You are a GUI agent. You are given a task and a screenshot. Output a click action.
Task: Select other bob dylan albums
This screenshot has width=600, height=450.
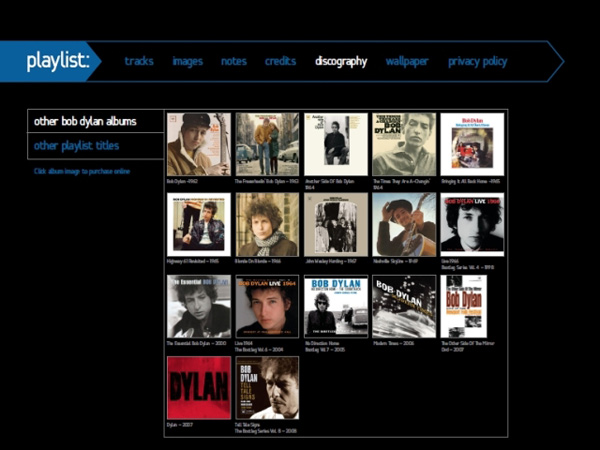tap(85, 121)
